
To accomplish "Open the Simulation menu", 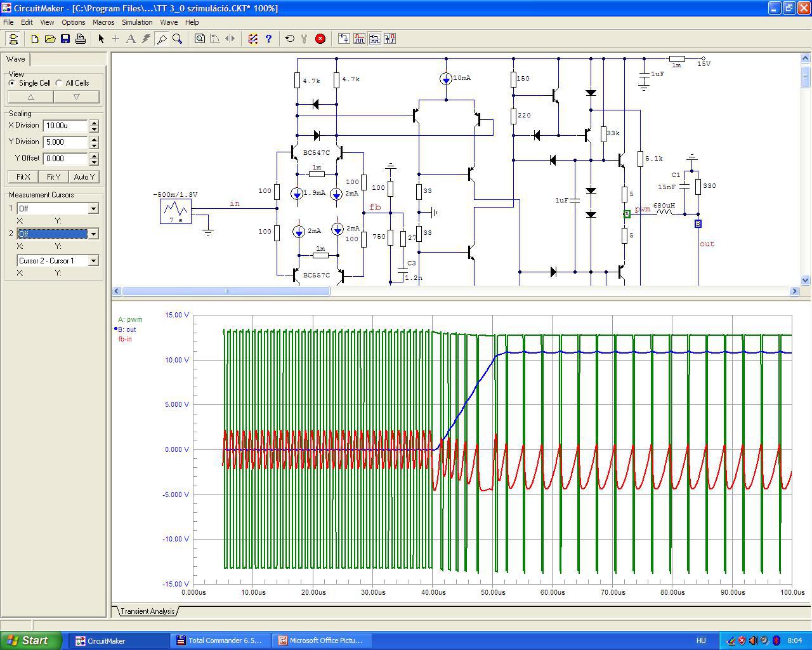I will coord(137,22).
